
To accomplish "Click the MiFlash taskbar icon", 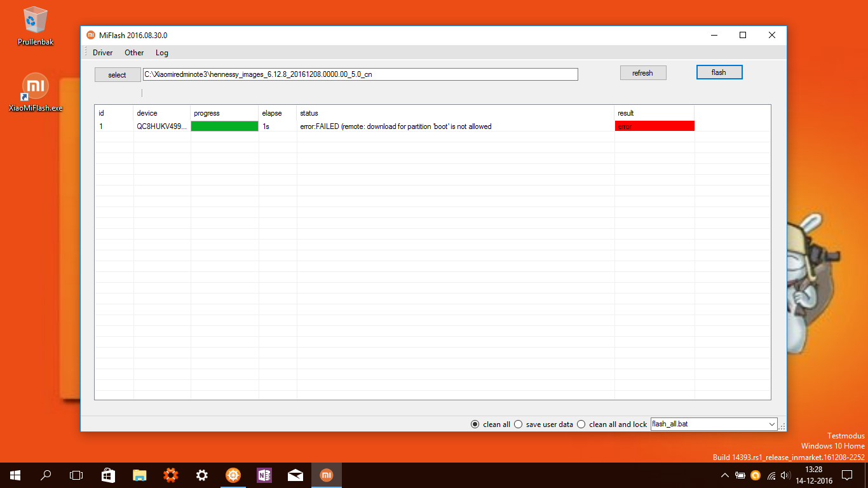I will pyautogui.click(x=326, y=475).
